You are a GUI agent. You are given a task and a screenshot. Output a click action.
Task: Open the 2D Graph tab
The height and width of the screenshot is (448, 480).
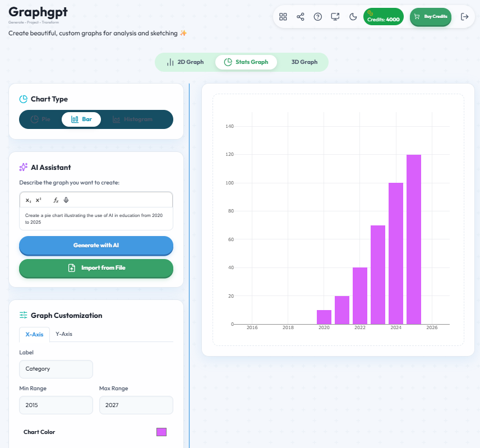[186, 62]
